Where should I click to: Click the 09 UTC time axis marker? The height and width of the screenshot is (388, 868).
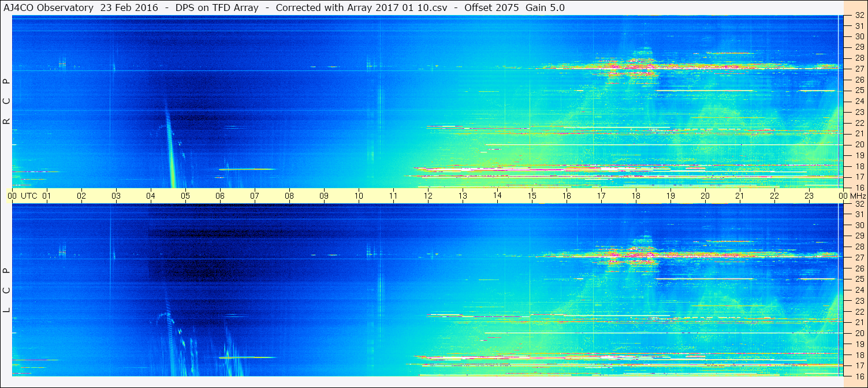click(324, 196)
